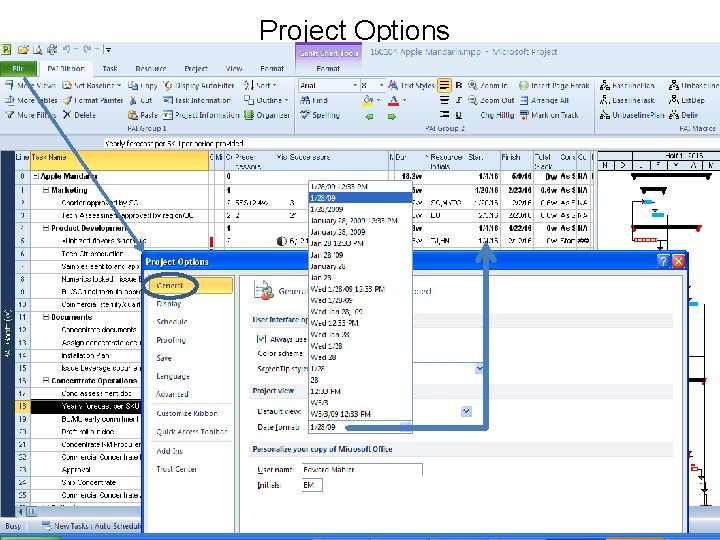Click the Find binoculars icon
Screen dimensions: 720x540
305,100
